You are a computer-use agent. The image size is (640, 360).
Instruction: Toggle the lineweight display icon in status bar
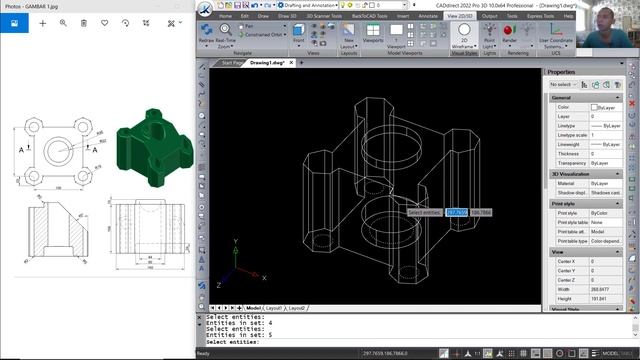[595, 353]
